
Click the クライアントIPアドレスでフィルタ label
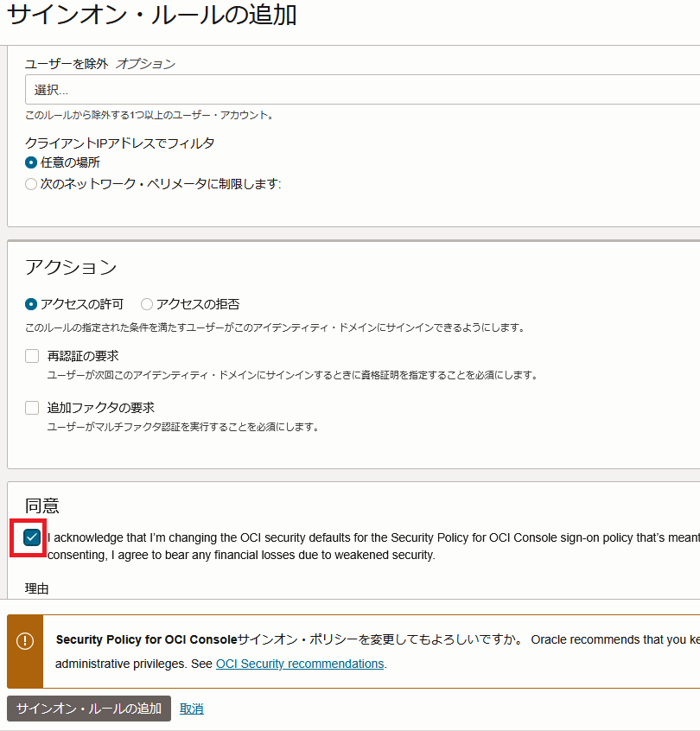(x=120, y=143)
